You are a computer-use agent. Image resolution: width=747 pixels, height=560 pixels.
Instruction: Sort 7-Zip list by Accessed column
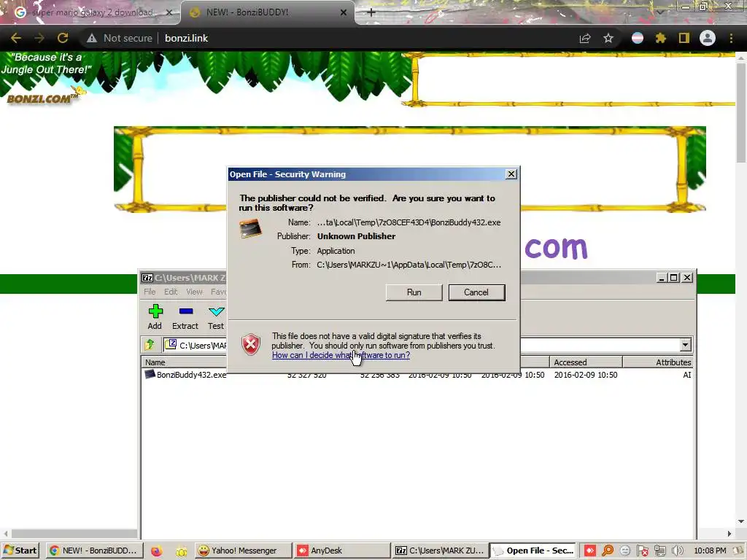coord(586,362)
